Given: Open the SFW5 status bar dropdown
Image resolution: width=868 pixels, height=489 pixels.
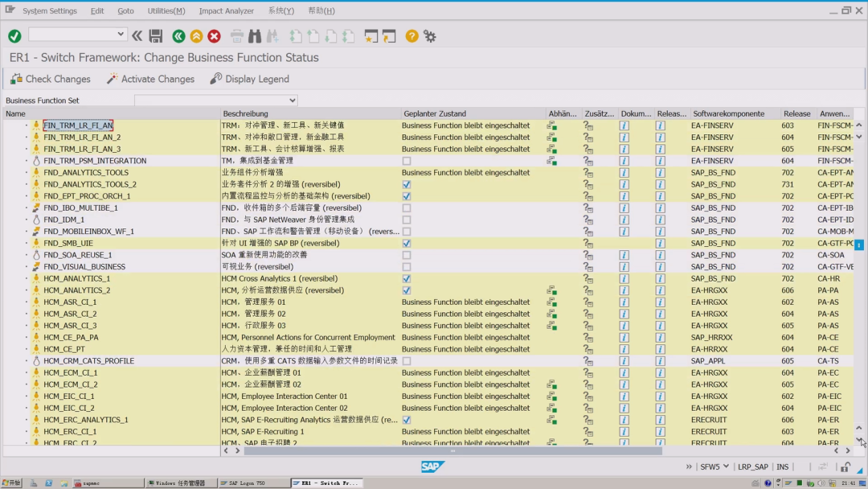Looking at the screenshot, I should coord(726,466).
